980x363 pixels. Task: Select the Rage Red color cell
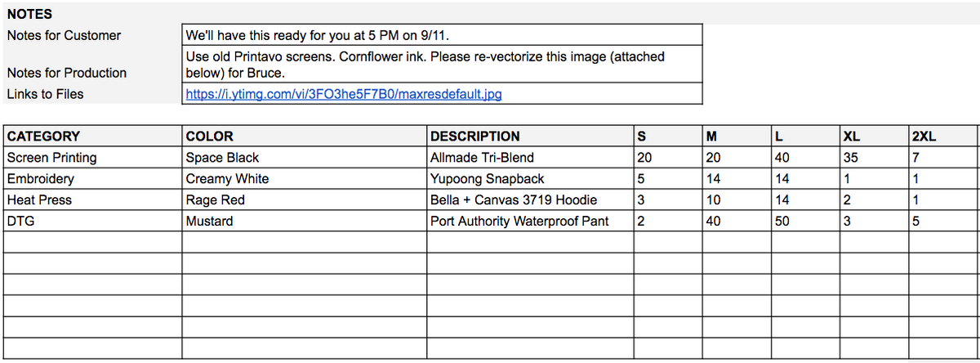[x=216, y=200]
